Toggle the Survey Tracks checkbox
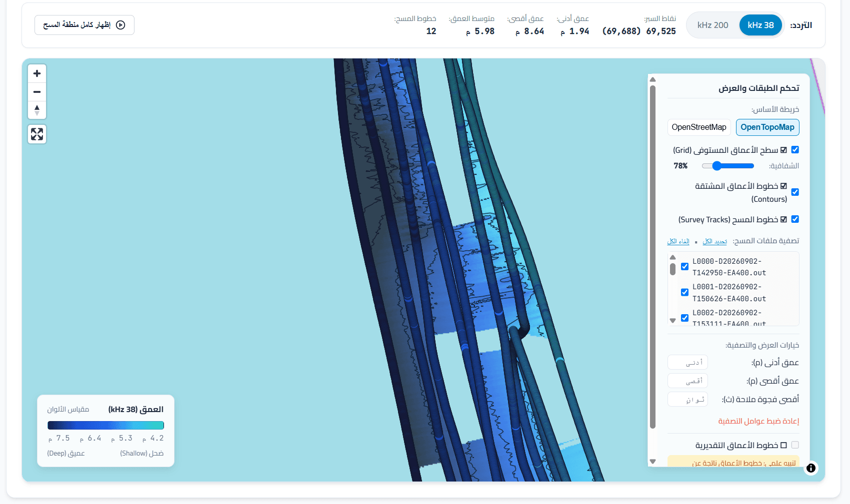 pos(795,219)
